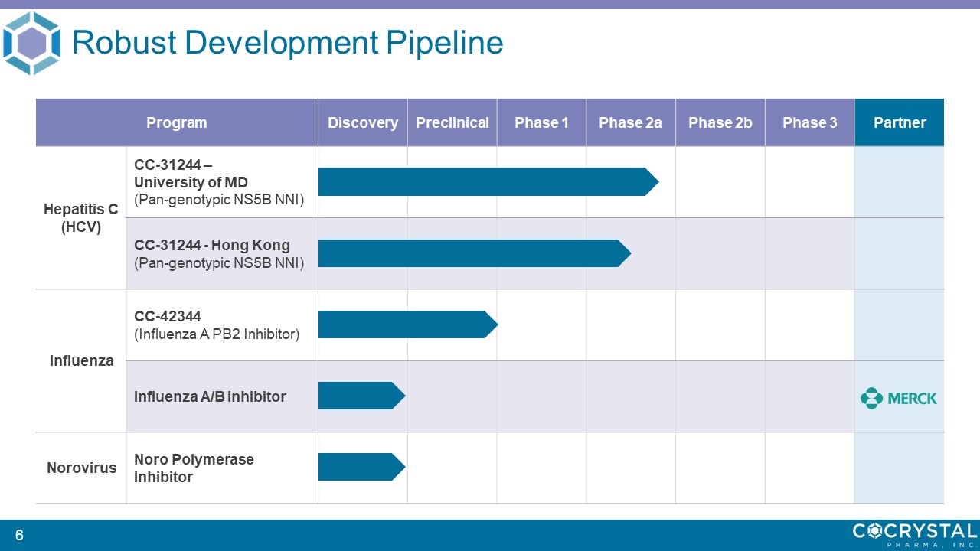Select the 'Influenza' category cell
Image resolution: width=980 pixels, height=551 pixels.
click(x=81, y=360)
